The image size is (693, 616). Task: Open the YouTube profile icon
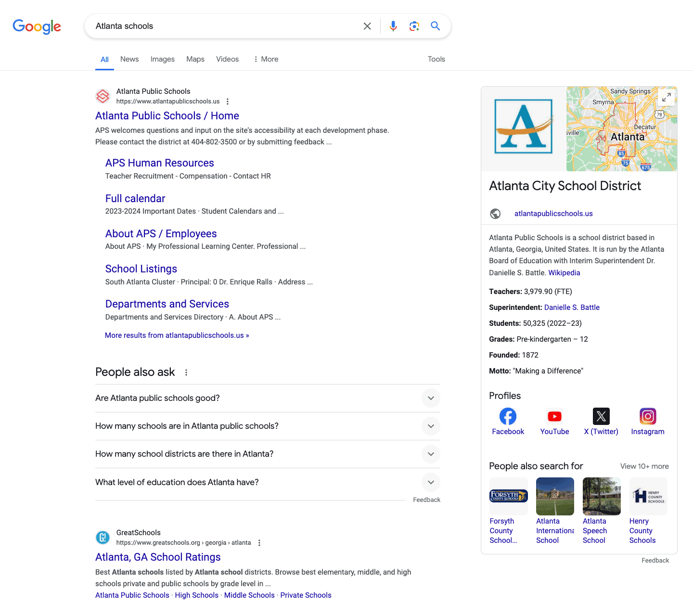[x=554, y=416]
